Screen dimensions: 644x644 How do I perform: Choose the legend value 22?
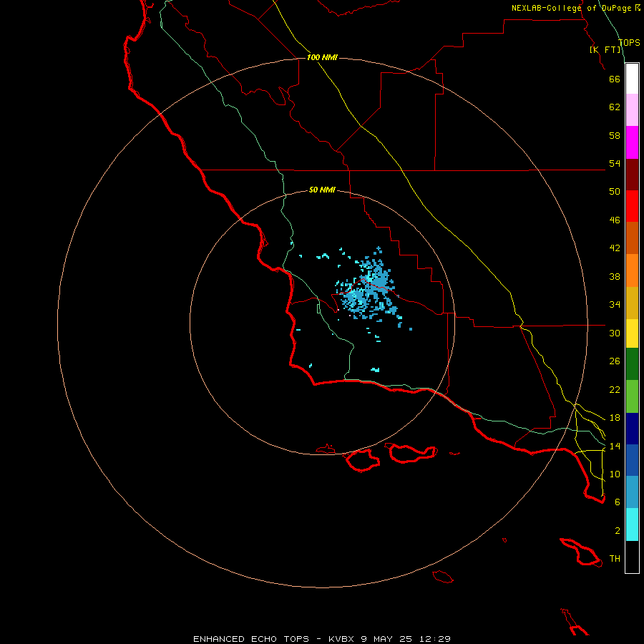click(615, 389)
